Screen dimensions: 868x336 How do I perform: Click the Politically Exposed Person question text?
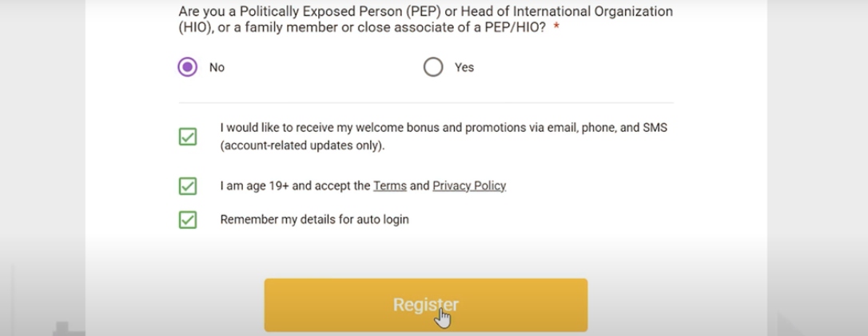point(426,19)
